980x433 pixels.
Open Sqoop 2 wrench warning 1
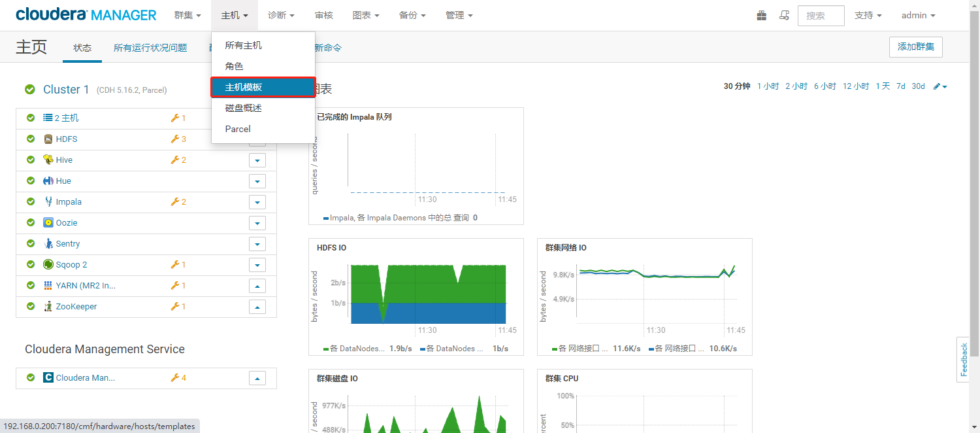click(178, 264)
